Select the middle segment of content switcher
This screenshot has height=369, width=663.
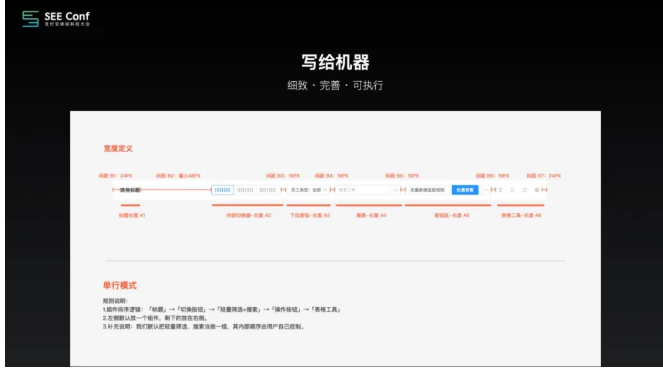(x=245, y=190)
